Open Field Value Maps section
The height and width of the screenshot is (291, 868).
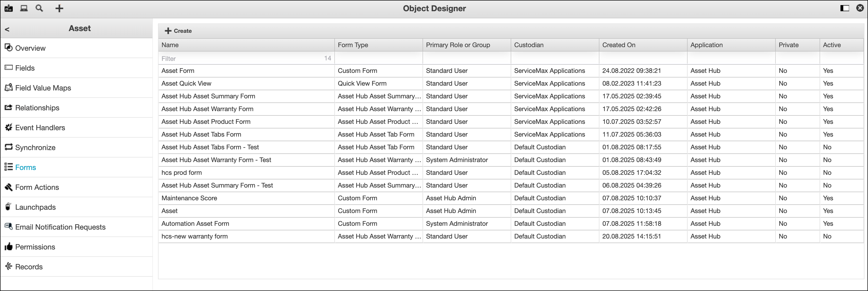coord(76,88)
